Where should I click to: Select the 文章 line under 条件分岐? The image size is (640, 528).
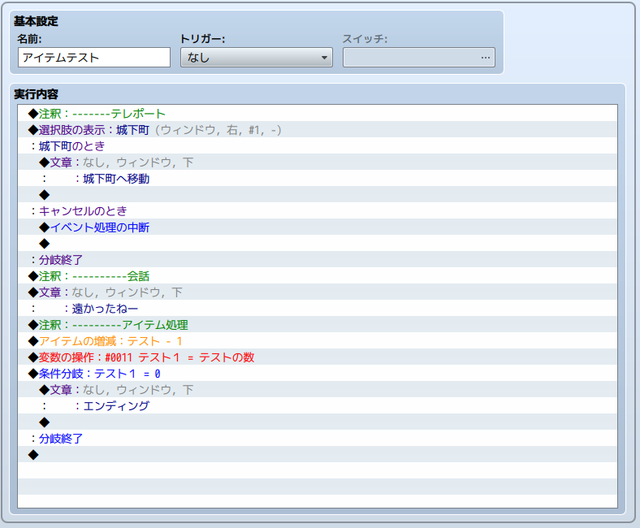click(x=318, y=390)
